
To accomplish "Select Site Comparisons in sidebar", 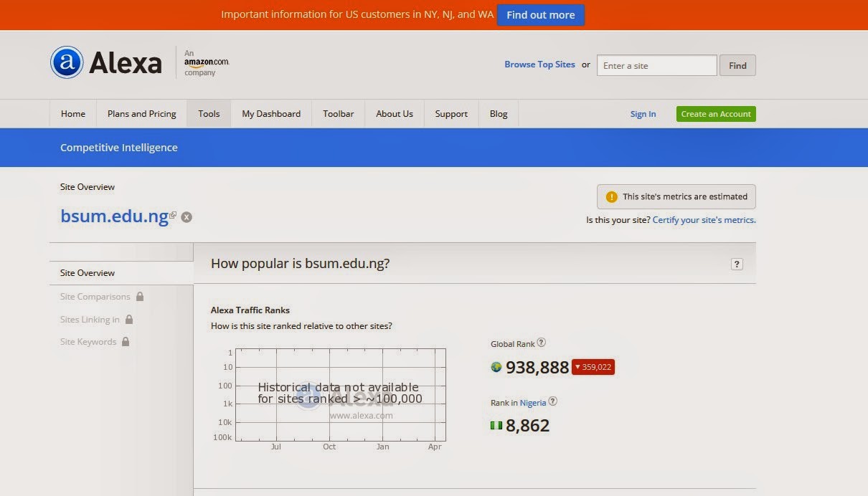I will 95,297.
